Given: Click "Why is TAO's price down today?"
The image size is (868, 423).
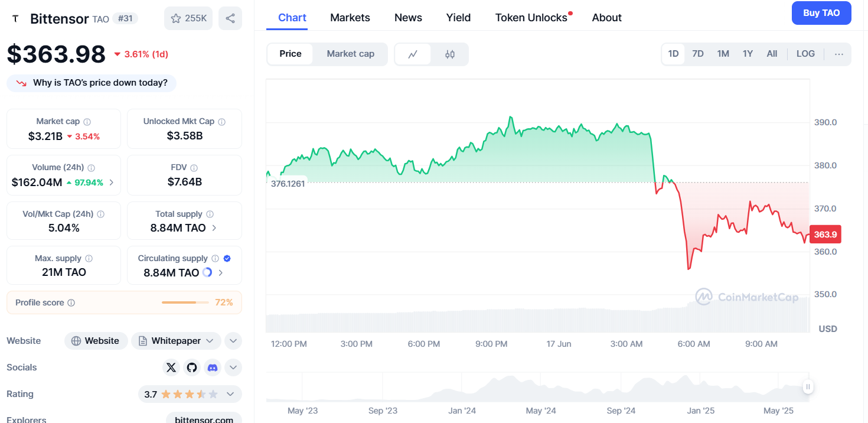Looking at the screenshot, I should [x=92, y=83].
